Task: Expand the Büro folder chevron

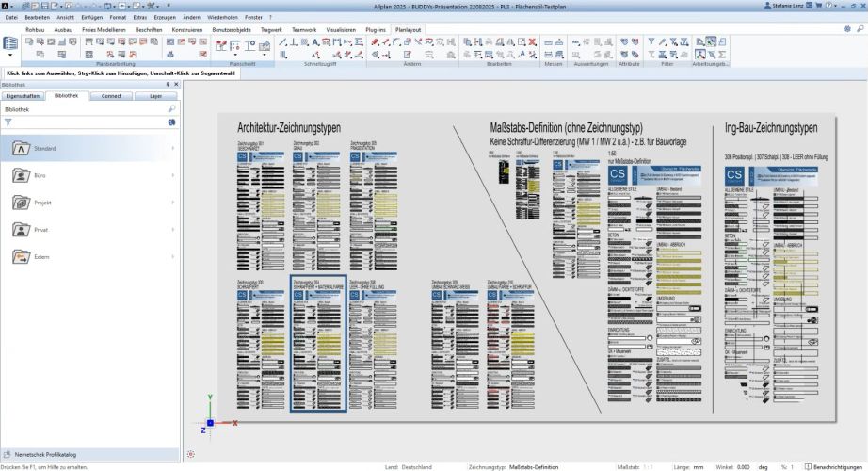Action: coord(173,176)
